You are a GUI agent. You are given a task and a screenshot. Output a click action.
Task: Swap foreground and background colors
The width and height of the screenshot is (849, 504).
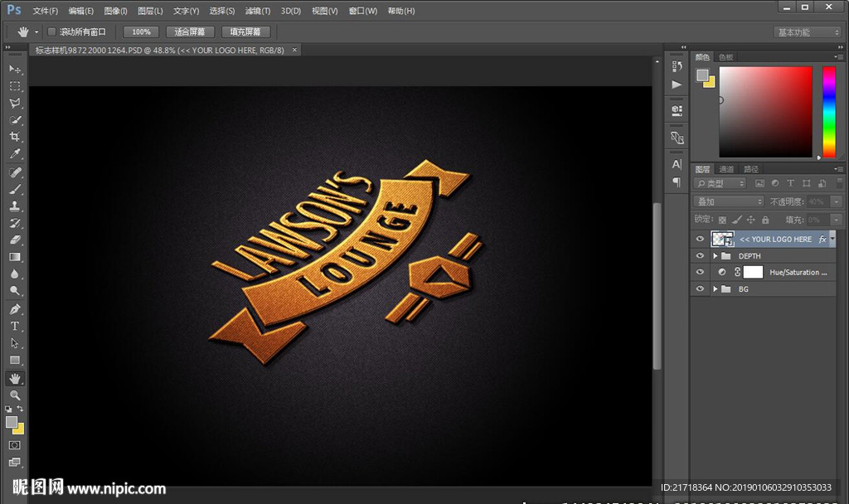(x=20, y=409)
